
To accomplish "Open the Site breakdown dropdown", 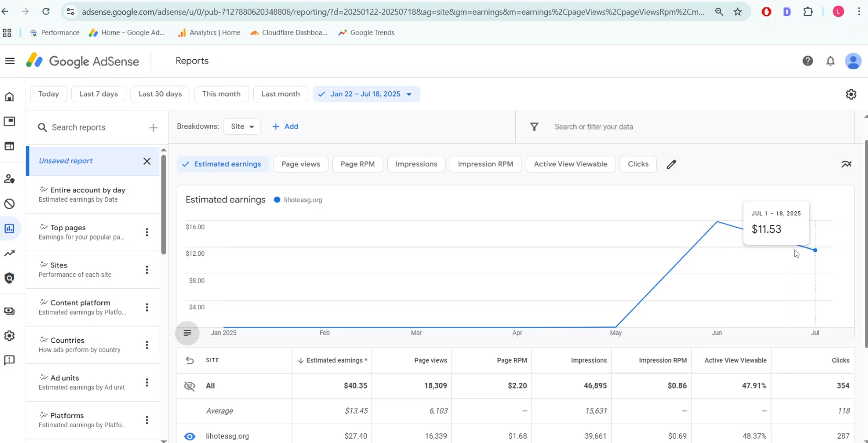I will coord(242,126).
